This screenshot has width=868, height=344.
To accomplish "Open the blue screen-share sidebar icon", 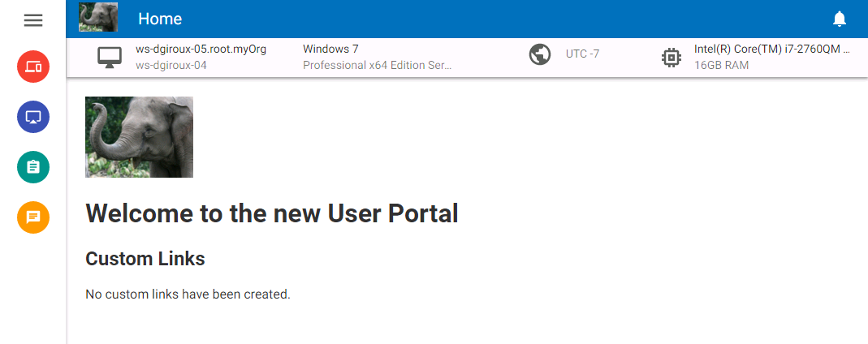I will click(x=33, y=117).
